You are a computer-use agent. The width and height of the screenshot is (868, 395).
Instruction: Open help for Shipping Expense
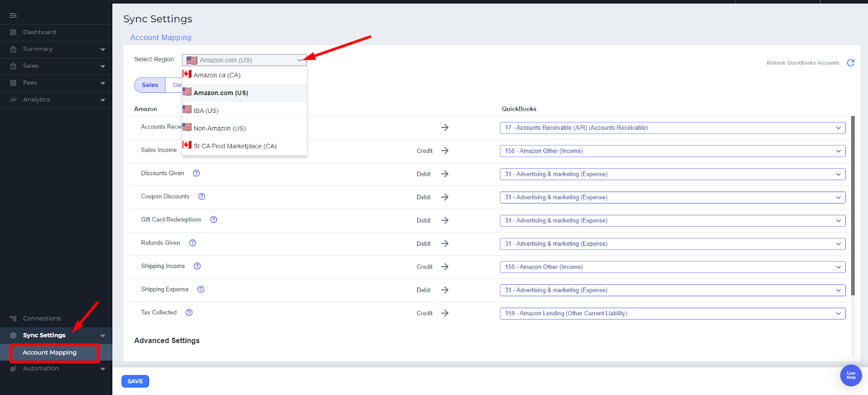(x=201, y=289)
